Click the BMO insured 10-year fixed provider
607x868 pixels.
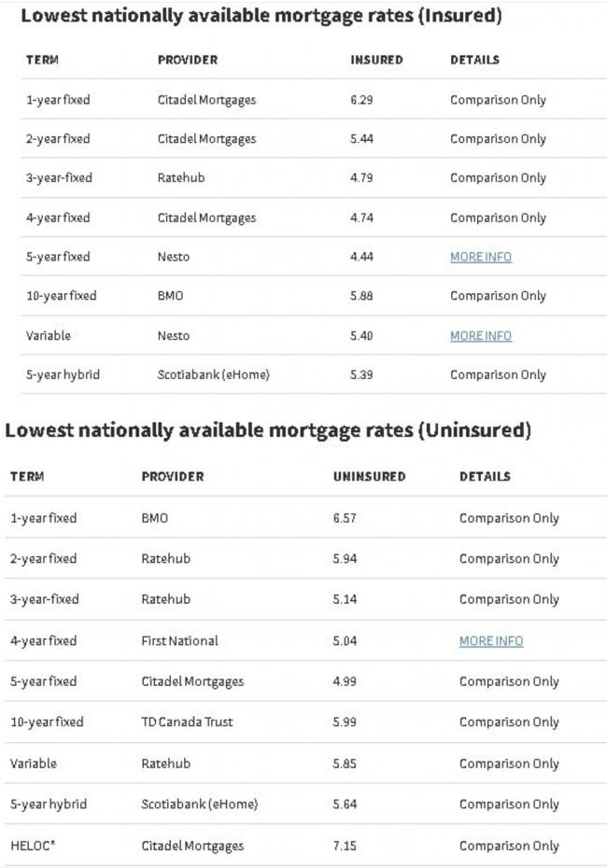(170, 296)
